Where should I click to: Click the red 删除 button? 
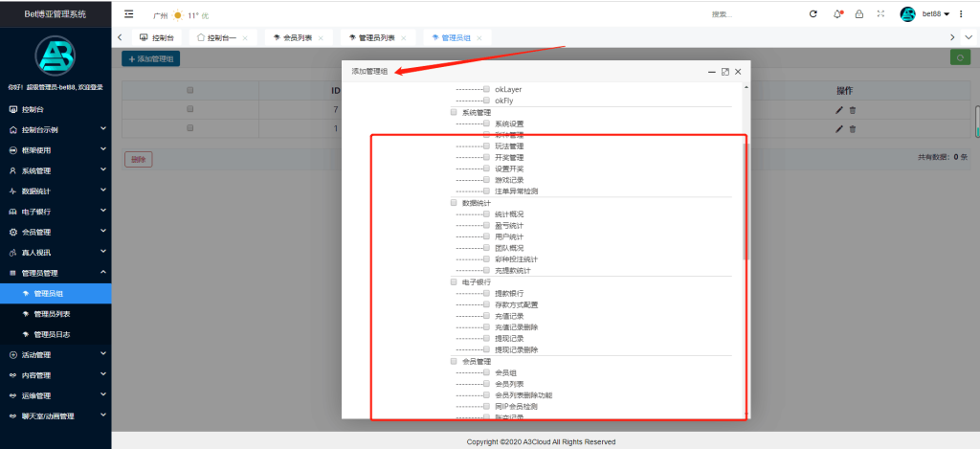[138, 159]
